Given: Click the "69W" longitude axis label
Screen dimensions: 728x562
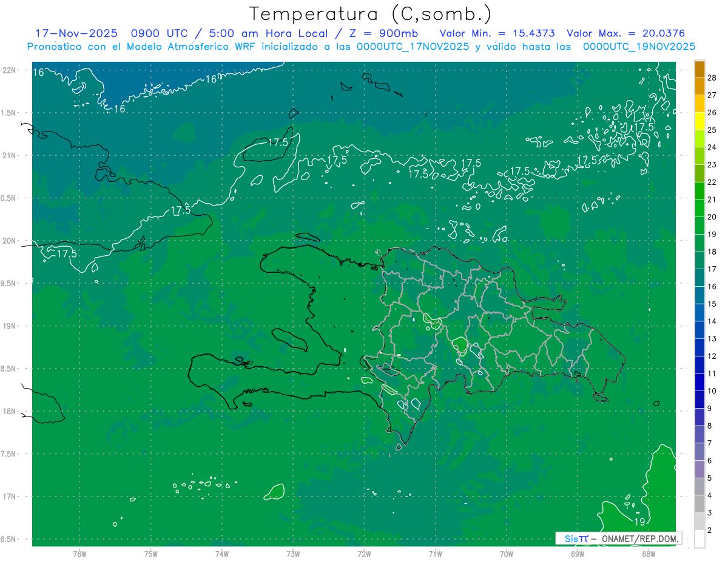Looking at the screenshot, I should [578, 554].
